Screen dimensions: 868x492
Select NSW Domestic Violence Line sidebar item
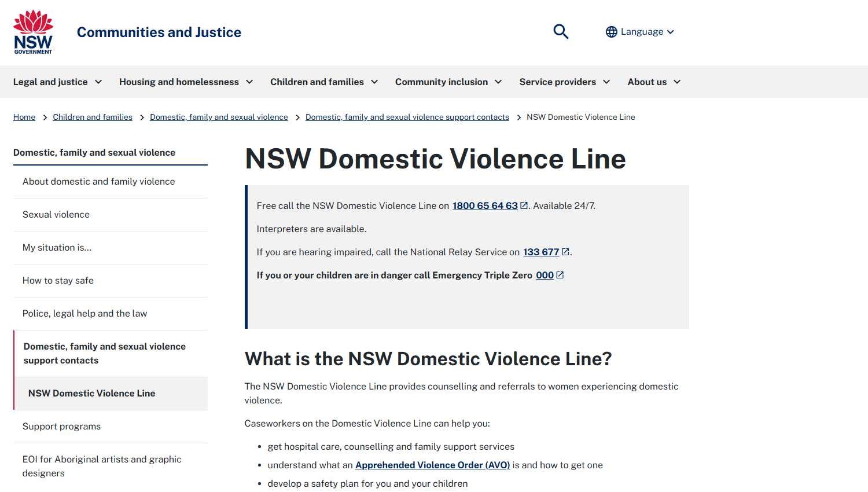click(x=111, y=394)
